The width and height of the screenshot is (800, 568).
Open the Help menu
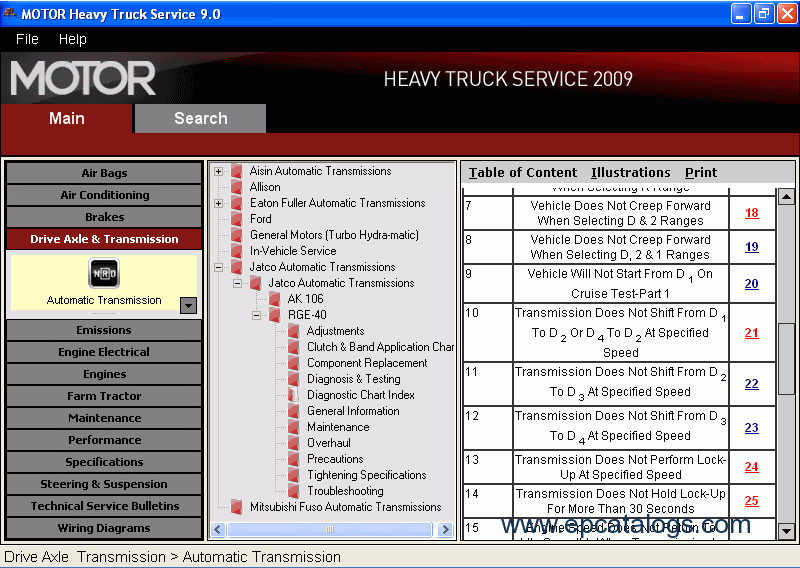click(x=72, y=39)
